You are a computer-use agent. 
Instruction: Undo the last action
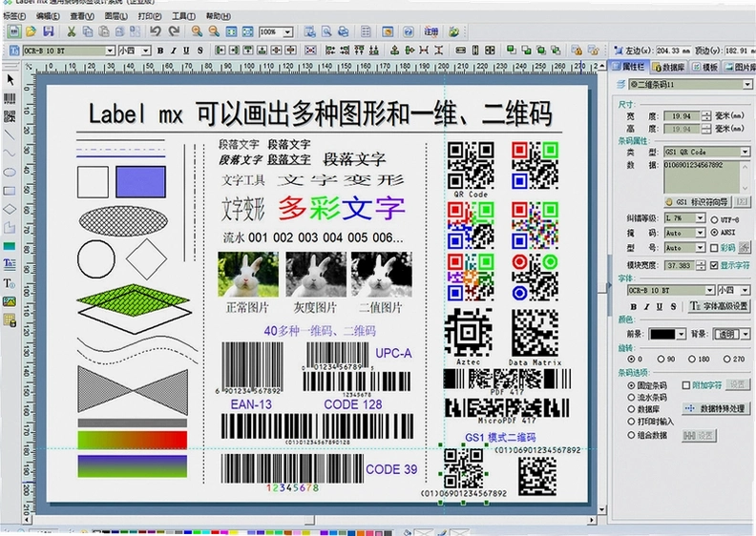click(156, 31)
